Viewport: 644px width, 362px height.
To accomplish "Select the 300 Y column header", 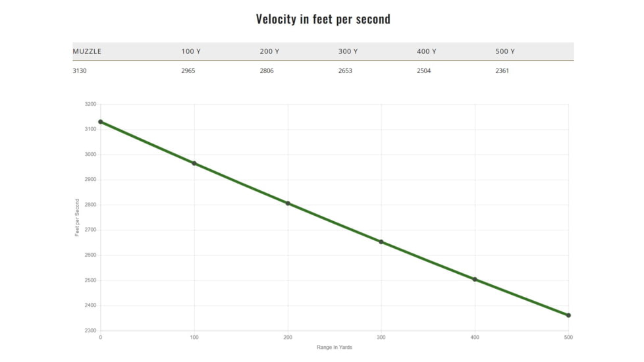I will point(348,51).
